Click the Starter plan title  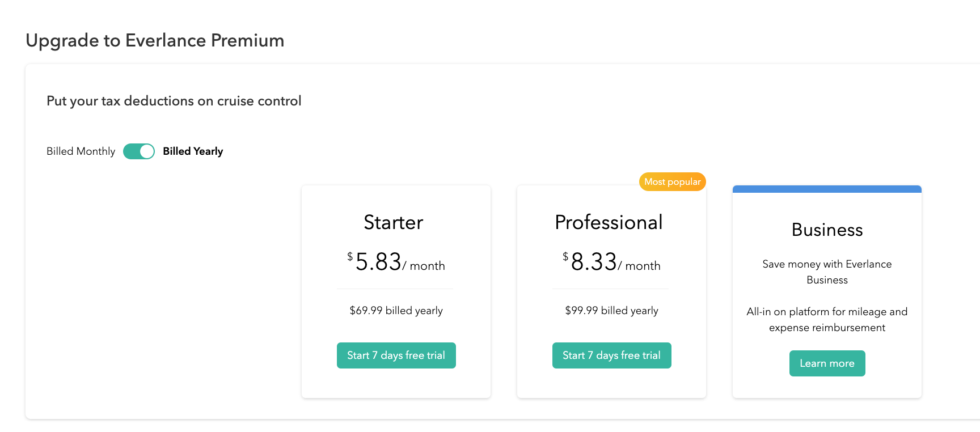[x=393, y=222]
